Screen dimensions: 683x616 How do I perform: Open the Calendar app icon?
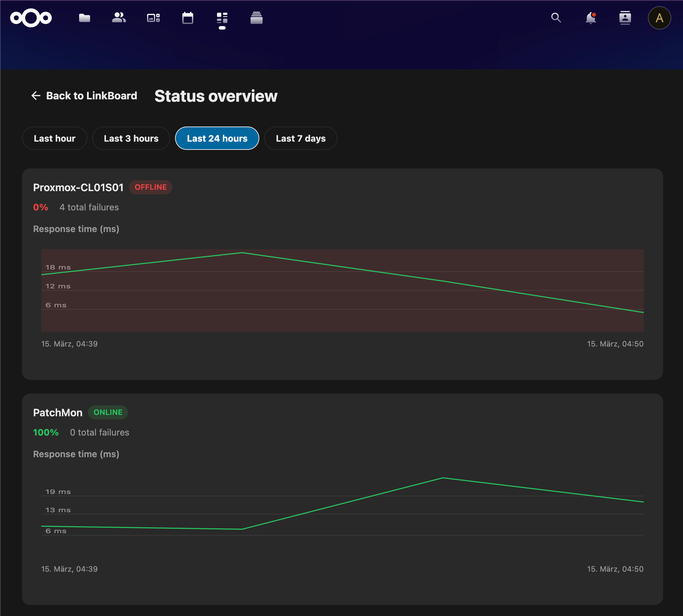(x=188, y=18)
